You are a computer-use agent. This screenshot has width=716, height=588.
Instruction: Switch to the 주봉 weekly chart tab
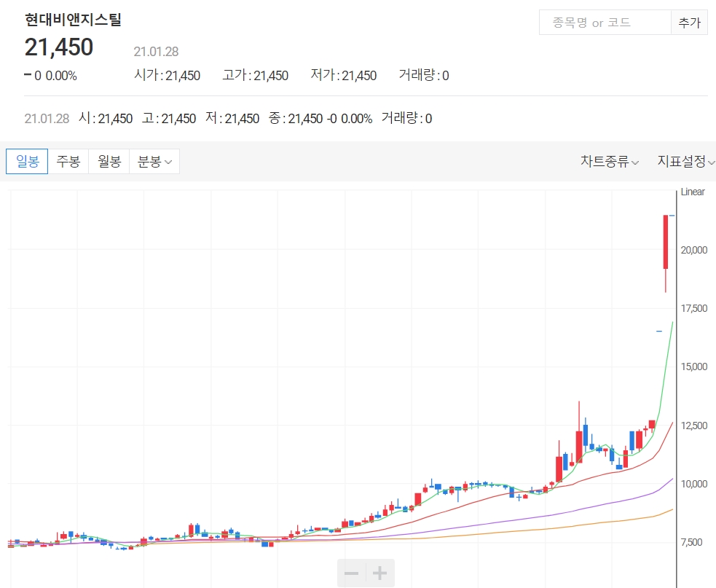[68, 161]
